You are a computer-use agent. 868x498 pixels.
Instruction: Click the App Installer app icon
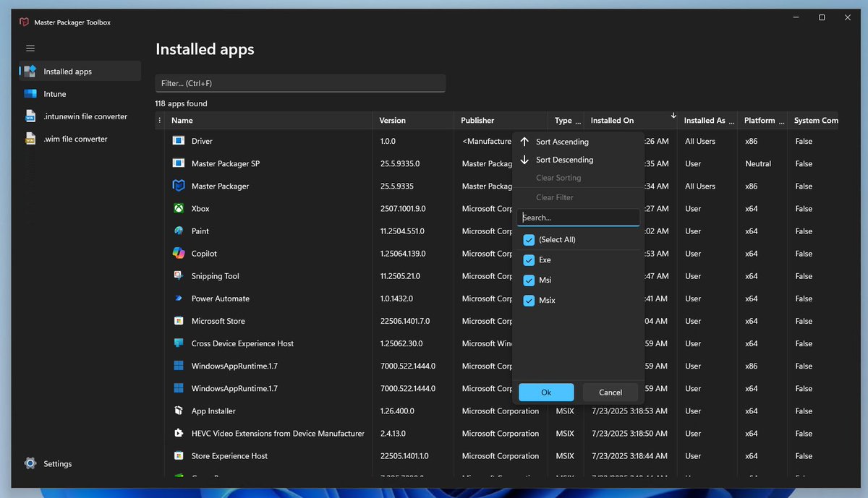[x=179, y=411]
